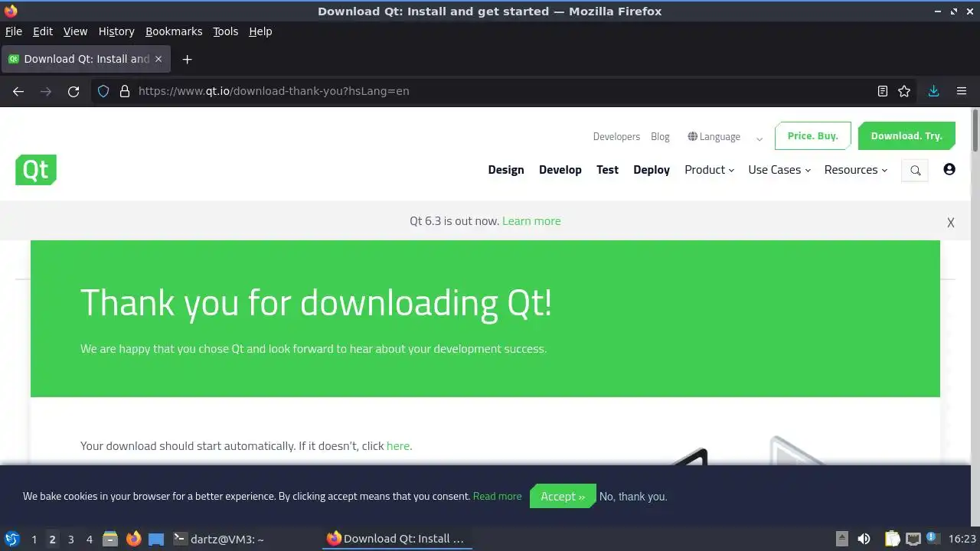Switch to the dartz@VM3 terminal window
Image resolution: width=980 pixels, height=551 pixels.
coord(219,539)
